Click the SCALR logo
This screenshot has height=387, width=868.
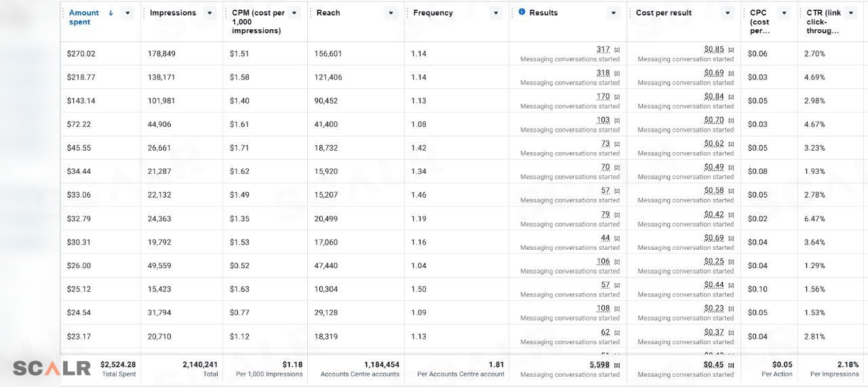click(x=52, y=368)
